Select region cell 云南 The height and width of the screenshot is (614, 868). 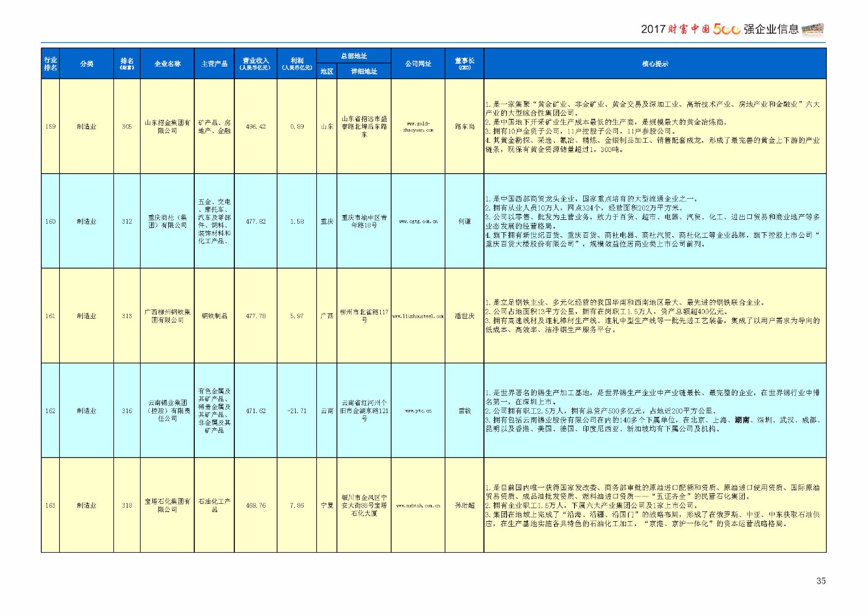click(x=327, y=411)
